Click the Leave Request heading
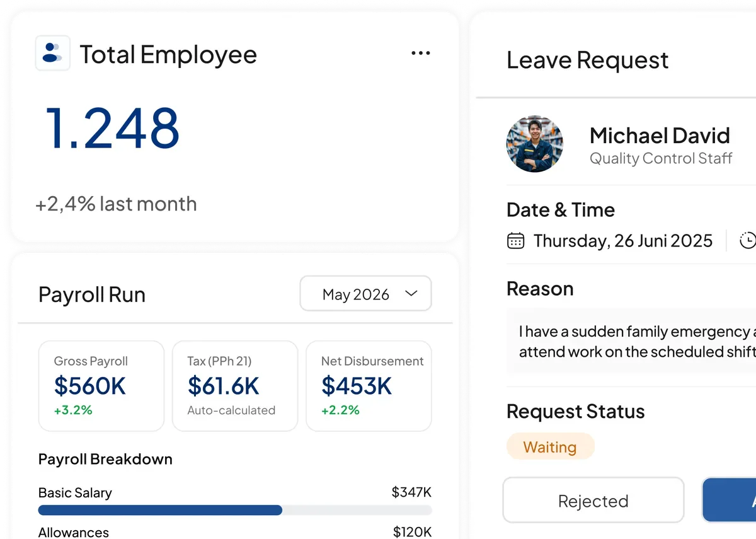The width and height of the screenshot is (756, 539). click(x=587, y=61)
